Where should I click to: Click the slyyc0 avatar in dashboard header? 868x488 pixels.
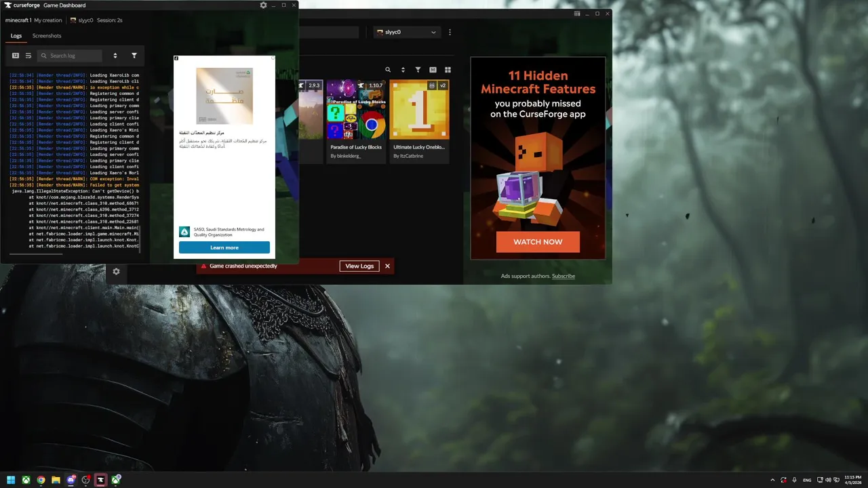point(73,20)
